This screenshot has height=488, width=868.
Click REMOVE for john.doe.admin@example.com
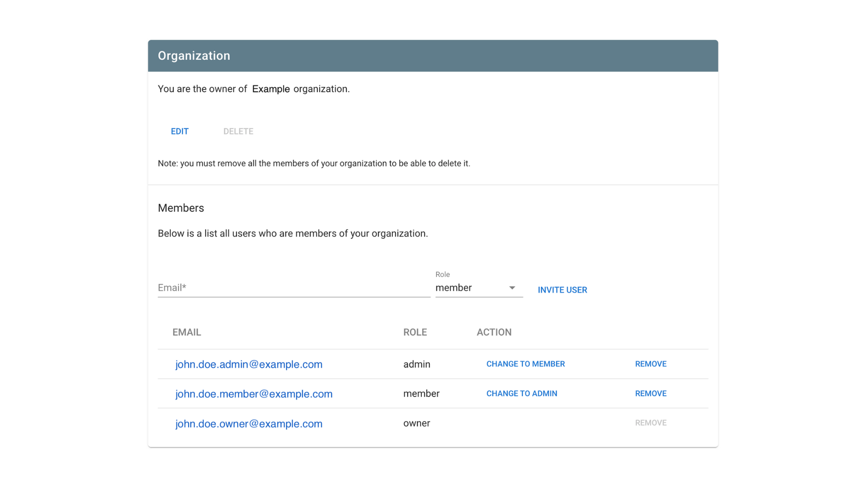[x=650, y=363]
